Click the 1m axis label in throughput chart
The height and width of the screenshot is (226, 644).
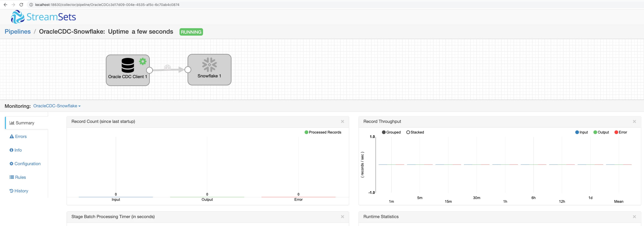point(391,201)
